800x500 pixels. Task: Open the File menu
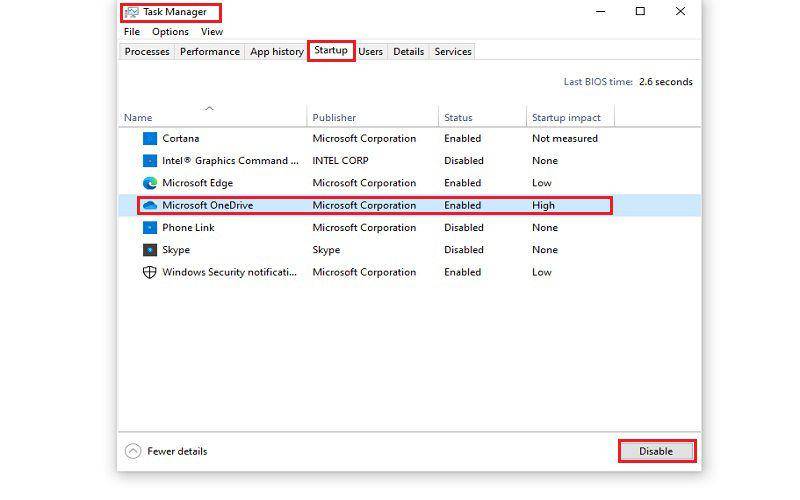coord(132,32)
